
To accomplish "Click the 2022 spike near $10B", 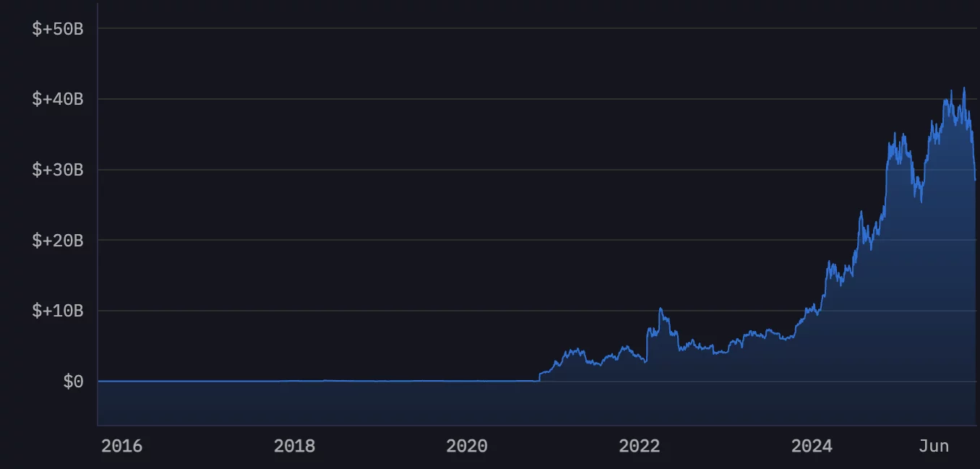I will (x=661, y=308).
